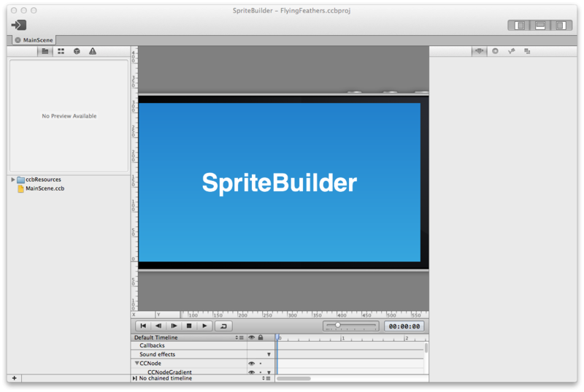Step one frame forward
The image size is (584, 392).
174,326
